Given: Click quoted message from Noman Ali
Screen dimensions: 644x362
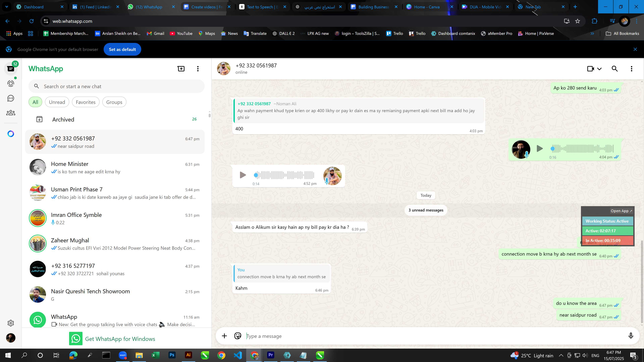Looking at the screenshot, I should click(x=359, y=111).
